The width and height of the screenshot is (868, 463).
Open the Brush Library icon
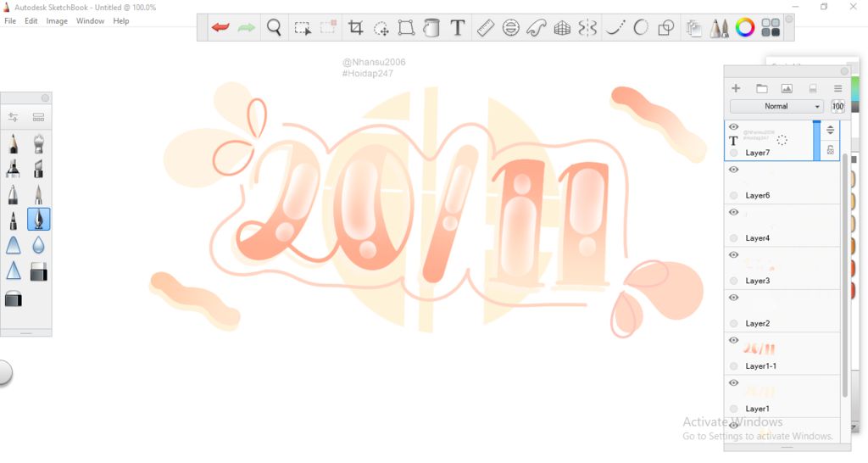click(38, 117)
